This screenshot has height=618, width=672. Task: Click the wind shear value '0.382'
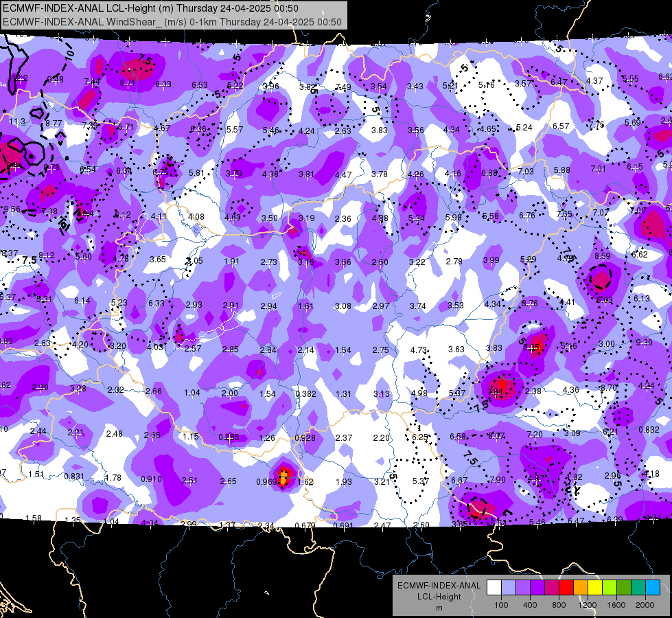(305, 393)
